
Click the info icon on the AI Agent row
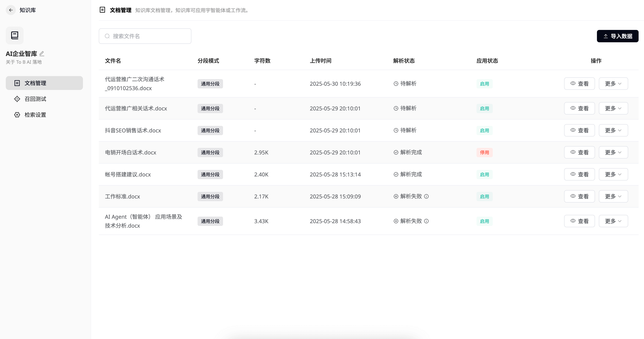(427, 221)
